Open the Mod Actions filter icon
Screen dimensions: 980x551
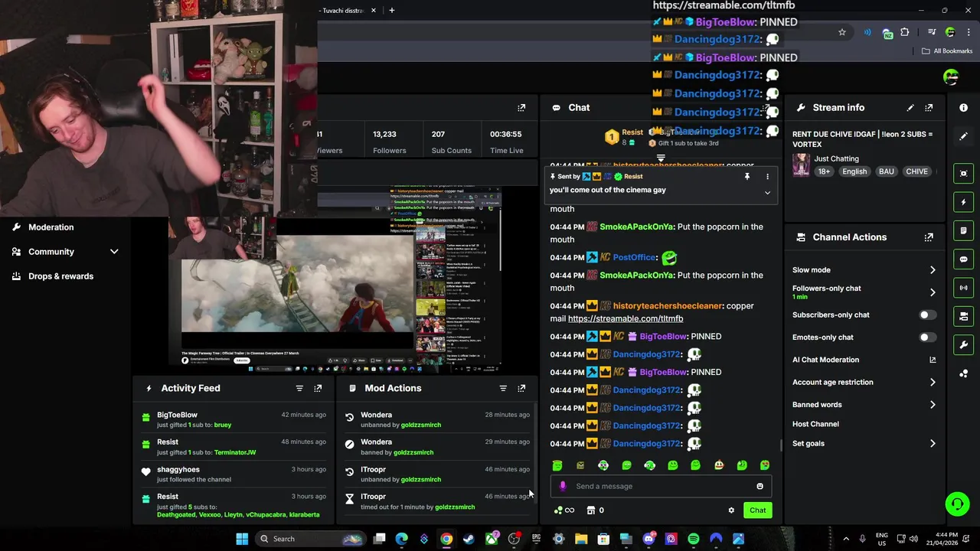click(503, 388)
